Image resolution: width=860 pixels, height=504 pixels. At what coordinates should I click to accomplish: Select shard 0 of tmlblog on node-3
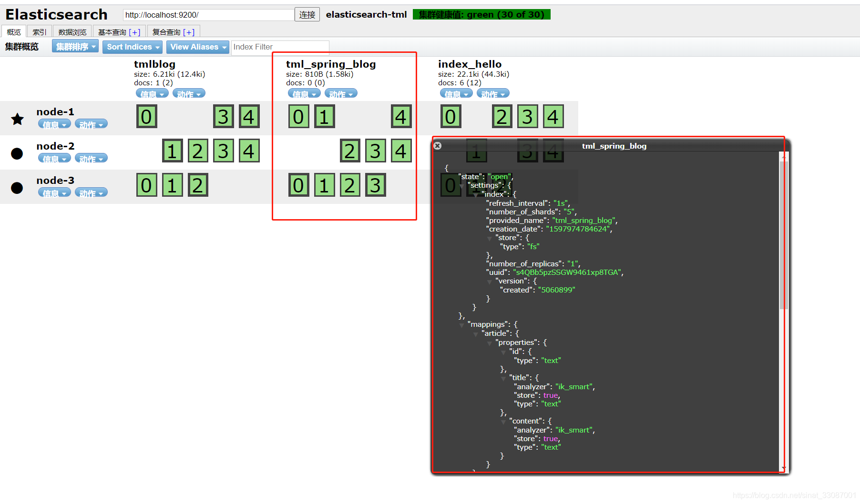pos(147,185)
